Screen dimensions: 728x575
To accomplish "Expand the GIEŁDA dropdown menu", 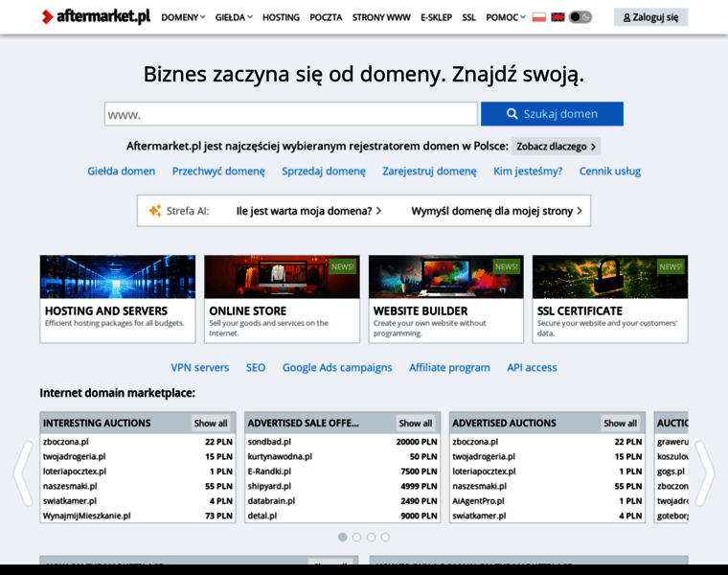I will [234, 17].
